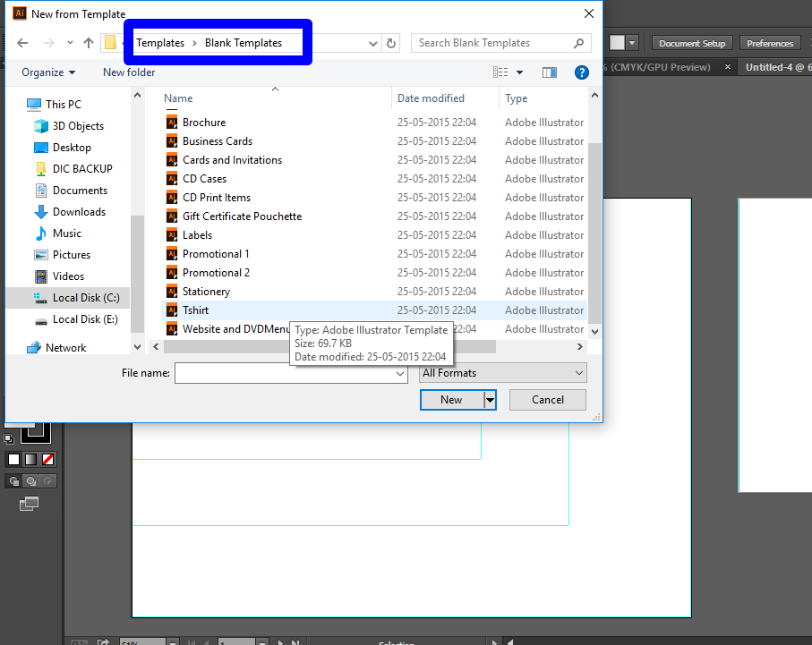
Task: Select Local Disk (E:)
Action: pyautogui.click(x=76, y=319)
